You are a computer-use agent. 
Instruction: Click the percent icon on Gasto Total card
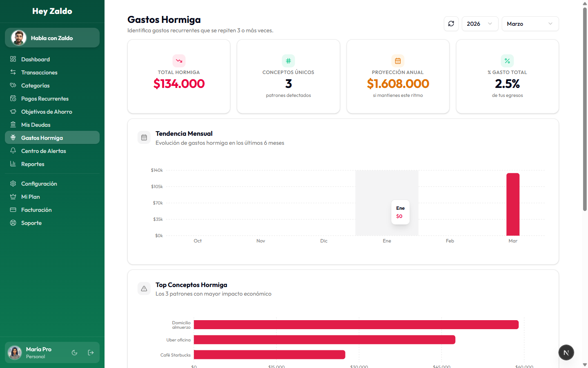click(507, 61)
